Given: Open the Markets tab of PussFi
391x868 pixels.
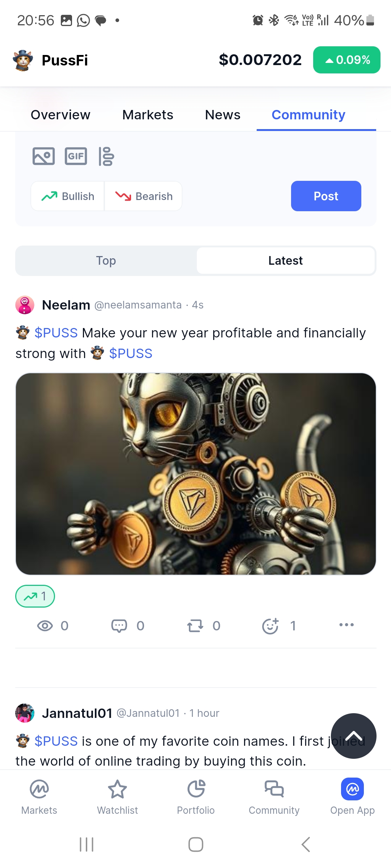Looking at the screenshot, I should pyautogui.click(x=148, y=115).
